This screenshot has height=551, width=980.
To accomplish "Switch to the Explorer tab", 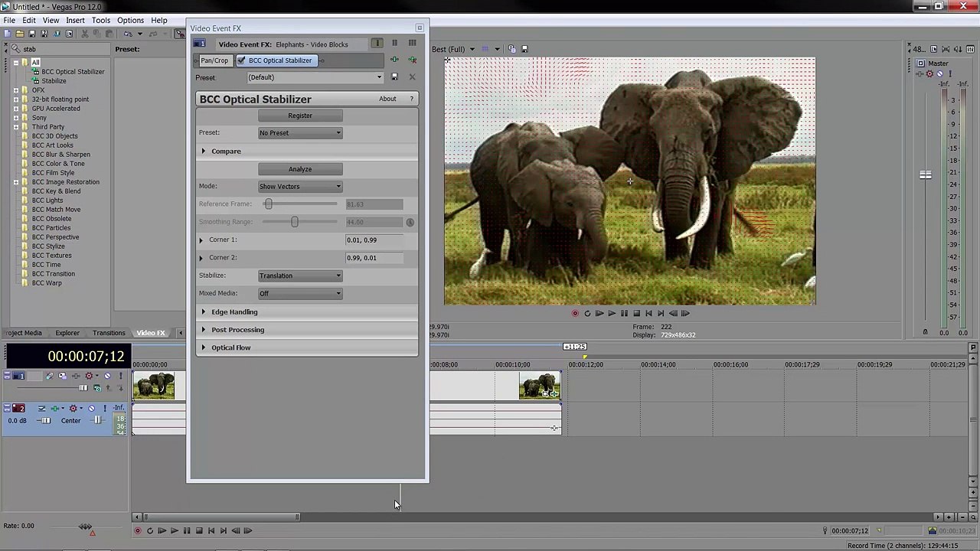I will (x=67, y=333).
